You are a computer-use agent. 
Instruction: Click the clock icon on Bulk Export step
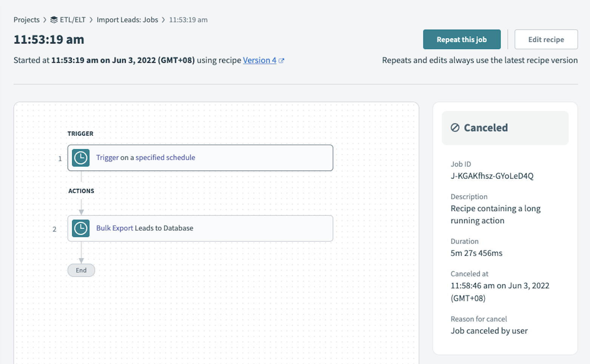pyautogui.click(x=80, y=228)
